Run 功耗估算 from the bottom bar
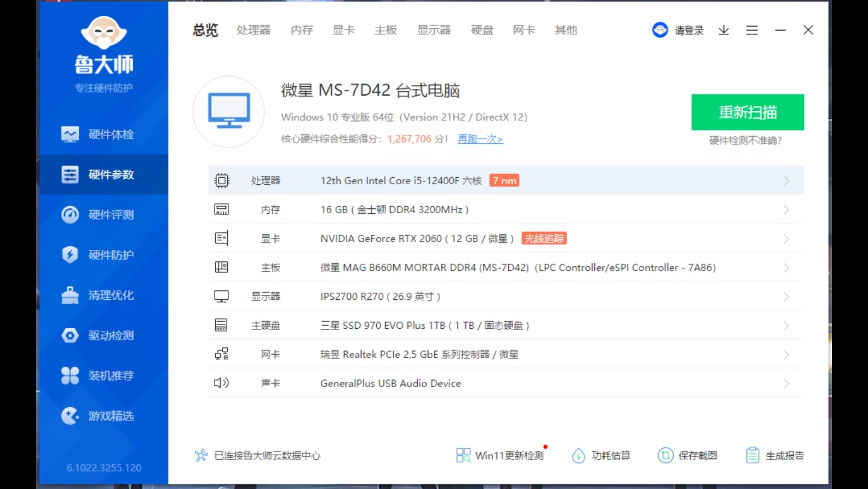Screen dimensions: 868x489 601,455
